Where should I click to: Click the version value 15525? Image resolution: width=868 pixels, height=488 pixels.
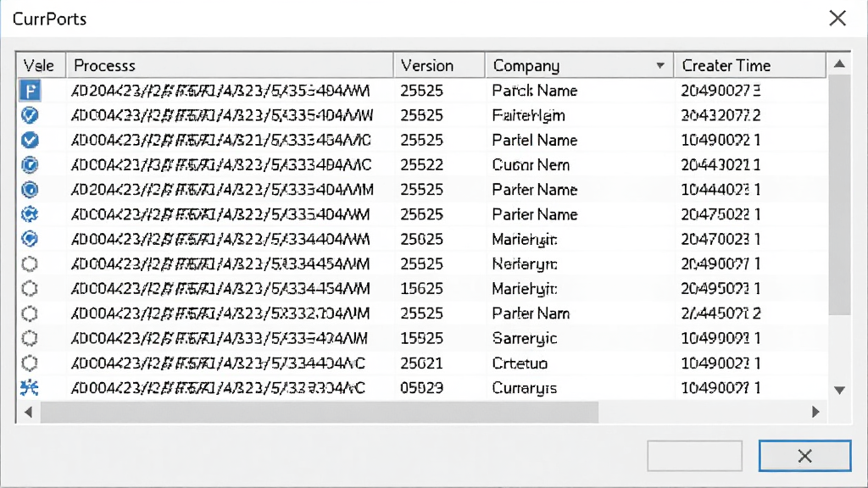(422, 338)
